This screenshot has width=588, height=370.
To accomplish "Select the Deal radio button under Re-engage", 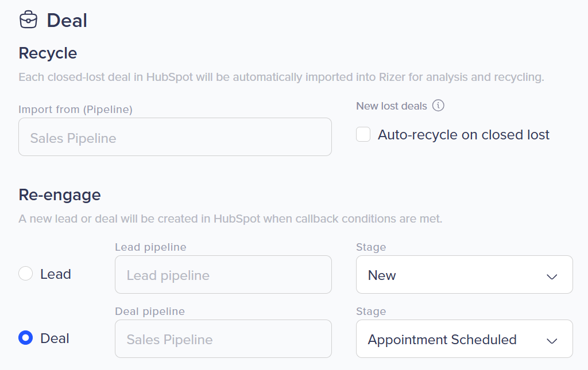I will (x=26, y=338).
